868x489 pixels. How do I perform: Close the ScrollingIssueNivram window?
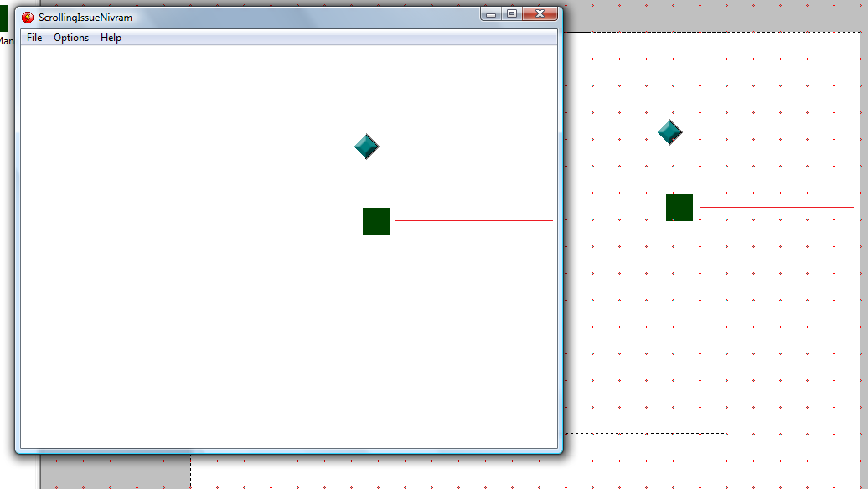(540, 14)
